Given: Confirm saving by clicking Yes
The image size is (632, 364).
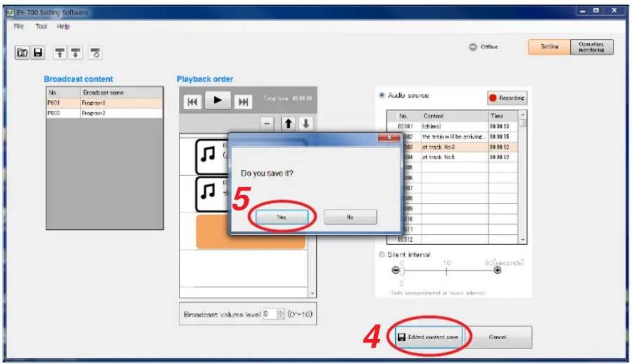Looking at the screenshot, I should (282, 217).
